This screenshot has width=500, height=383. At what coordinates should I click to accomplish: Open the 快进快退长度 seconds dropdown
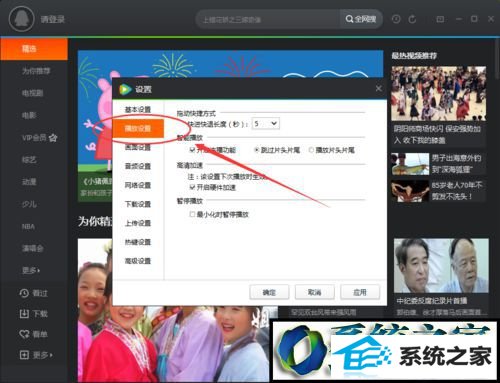click(x=266, y=124)
